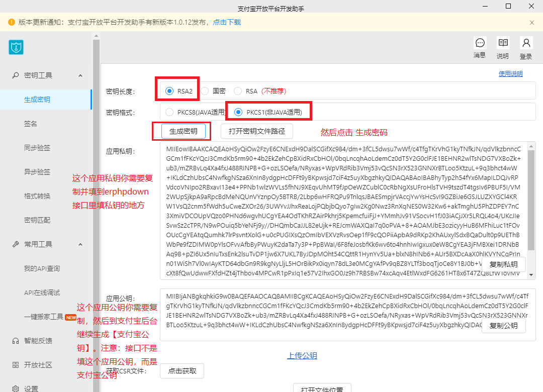This screenshot has width=543, height=392.
Task: Click the 密钥工具 key icon
Action: 16,75
